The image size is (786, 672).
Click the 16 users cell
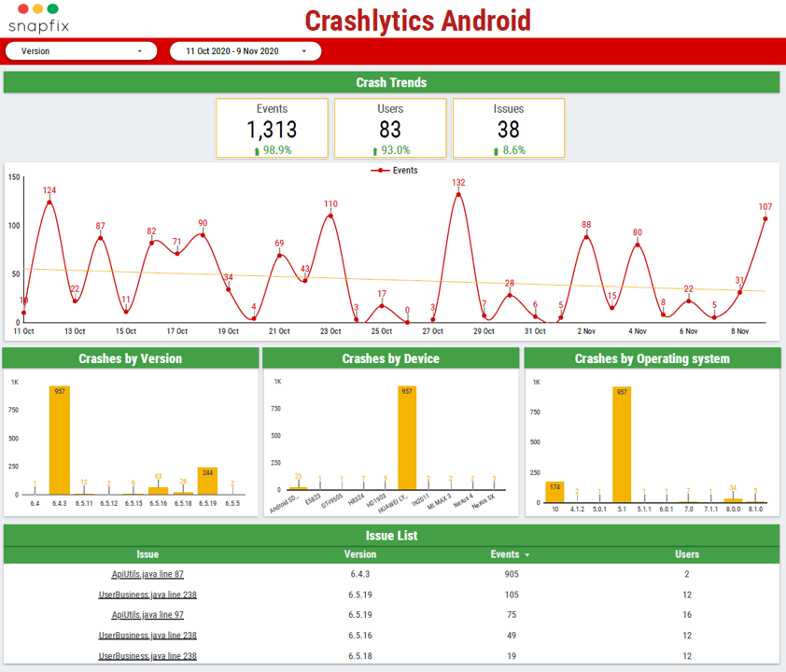(x=687, y=615)
